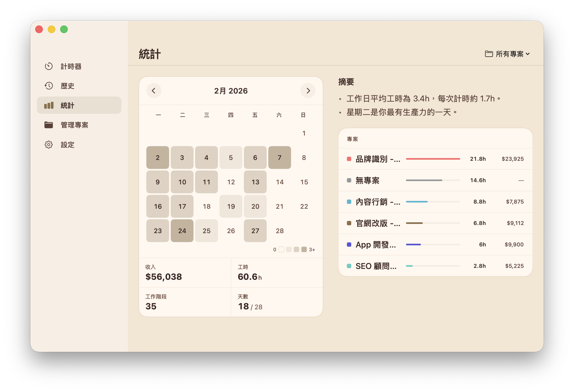574x392 pixels.
Task: Open the 設定 gear icon
Action: pos(49,145)
